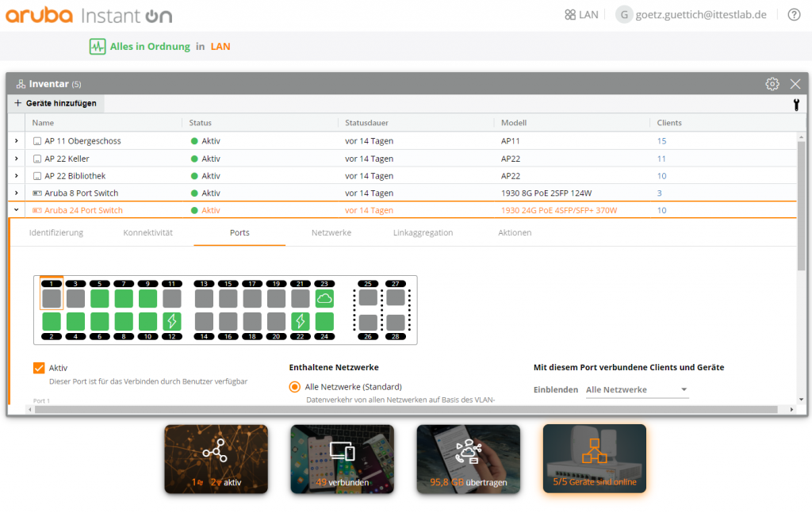This screenshot has height=513, width=812.
Task: Click the wrench tool icon
Action: [x=795, y=104]
